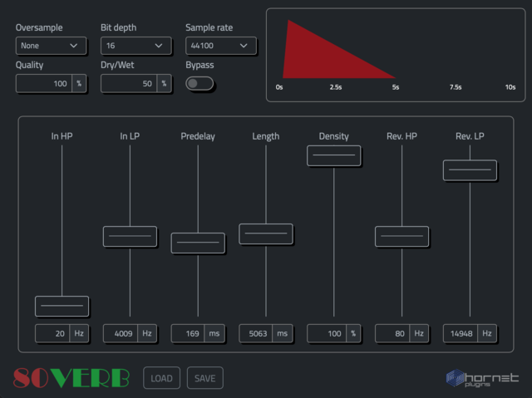532x398 pixels.
Task: Click the Oversample label
Action: [39, 27]
